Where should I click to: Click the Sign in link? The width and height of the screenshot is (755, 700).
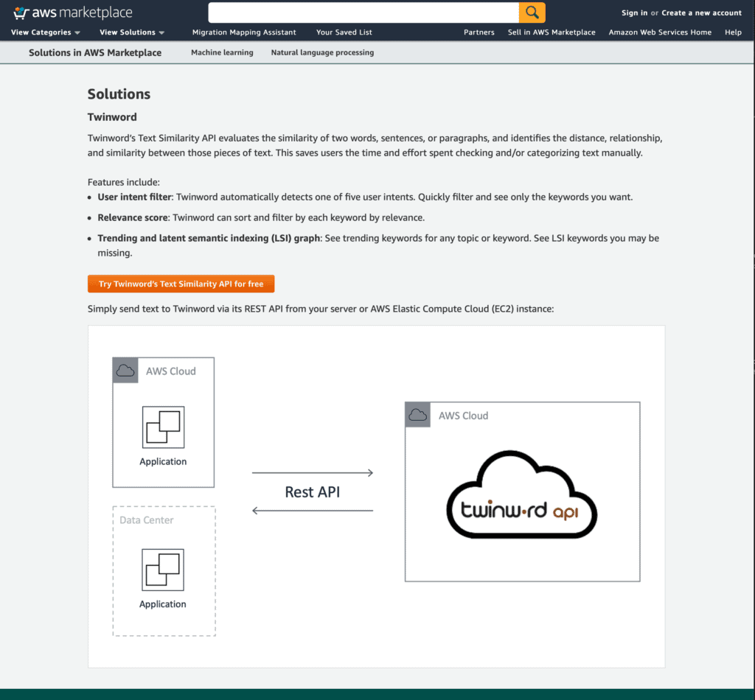(635, 13)
